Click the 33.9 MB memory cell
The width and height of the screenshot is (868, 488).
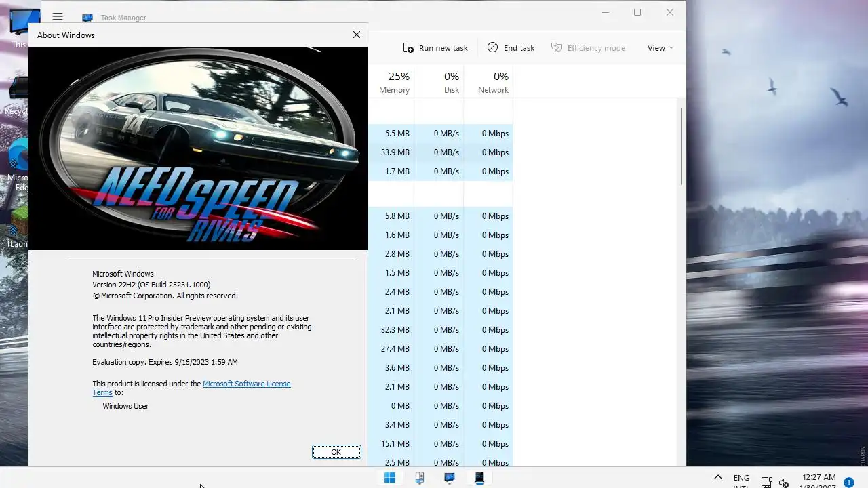pos(391,152)
